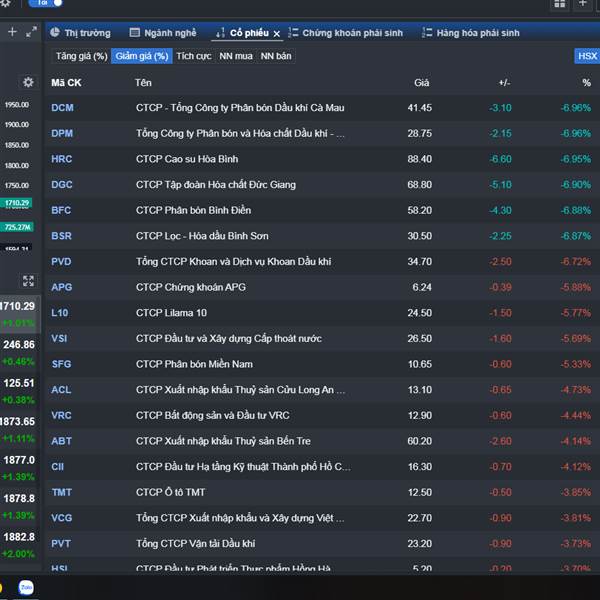Image resolution: width=600 pixels, height=600 pixels.
Task: Click the Cổ phiếu sort arrows icon
Action: (220, 33)
